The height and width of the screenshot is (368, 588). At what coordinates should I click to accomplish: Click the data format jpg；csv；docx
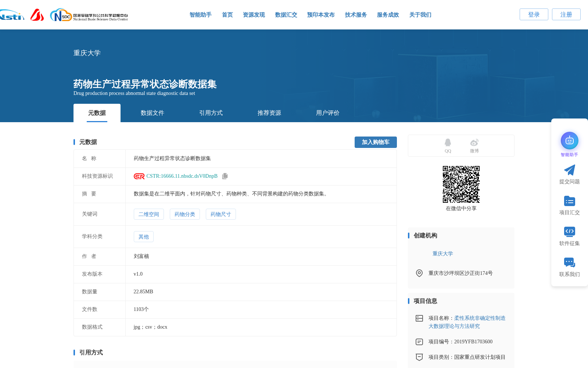tap(150, 327)
